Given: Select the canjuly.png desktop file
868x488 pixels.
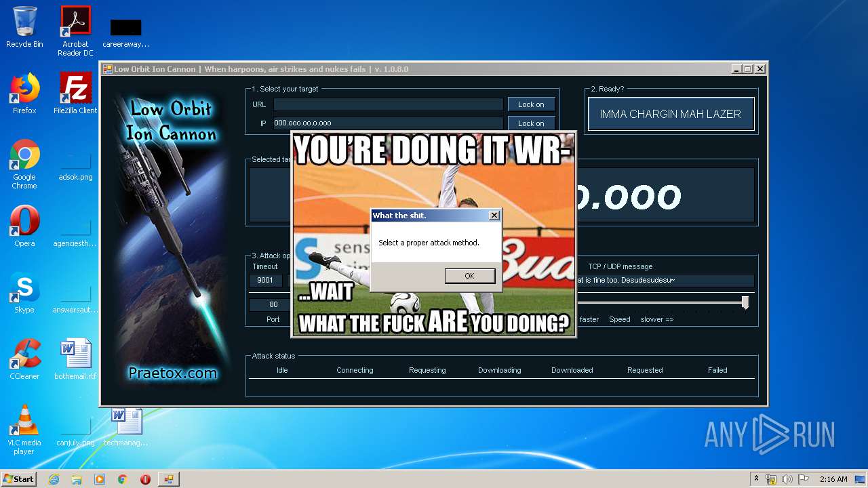Looking at the screenshot, I should pyautogui.click(x=75, y=432).
